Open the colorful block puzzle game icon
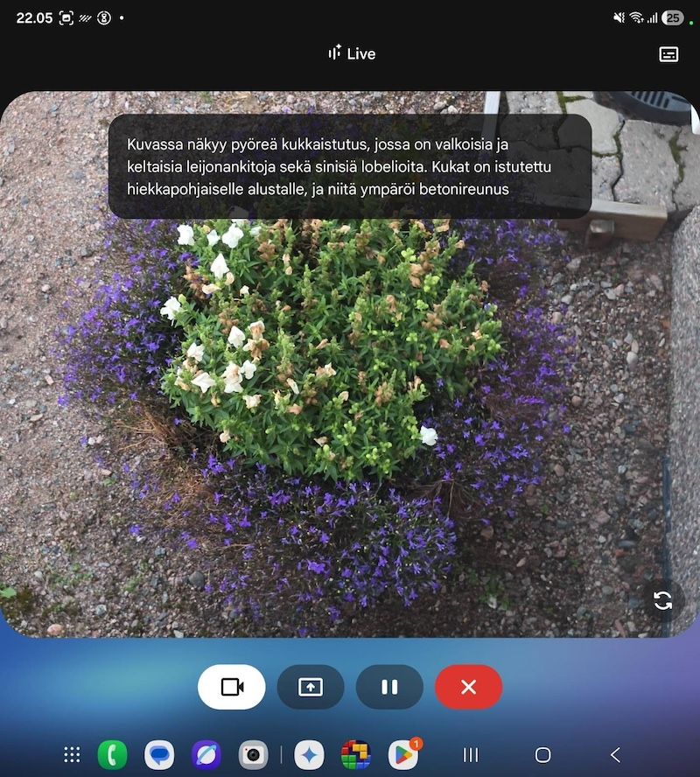The height and width of the screenshot is (777, 700). coord(356,755)
